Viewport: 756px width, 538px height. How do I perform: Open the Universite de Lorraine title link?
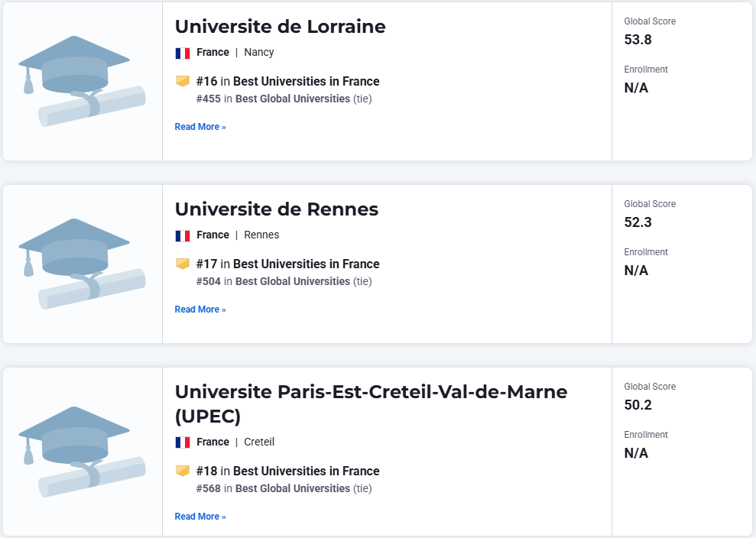pyautogui.click(x=280, y=27)
